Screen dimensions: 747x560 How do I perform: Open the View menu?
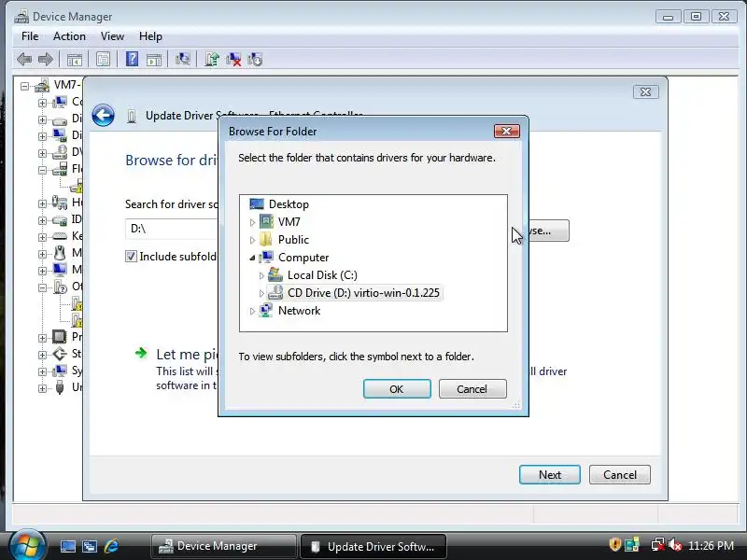click(112, 36)
